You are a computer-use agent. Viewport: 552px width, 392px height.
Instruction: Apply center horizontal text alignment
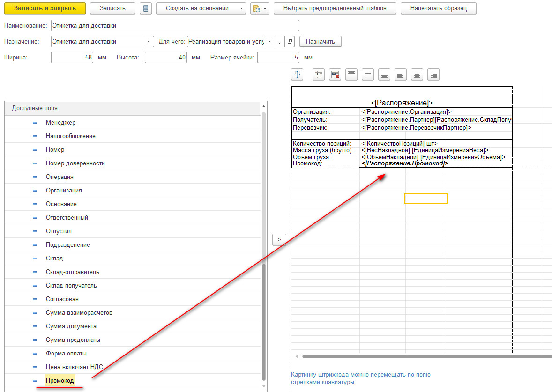click(x=417, y=74)
